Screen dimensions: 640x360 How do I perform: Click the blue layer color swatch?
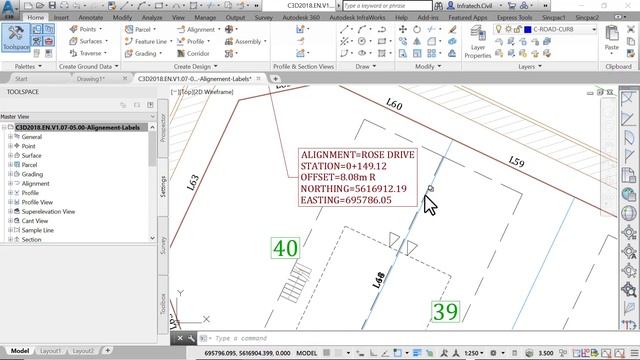(x=527, y=29)
